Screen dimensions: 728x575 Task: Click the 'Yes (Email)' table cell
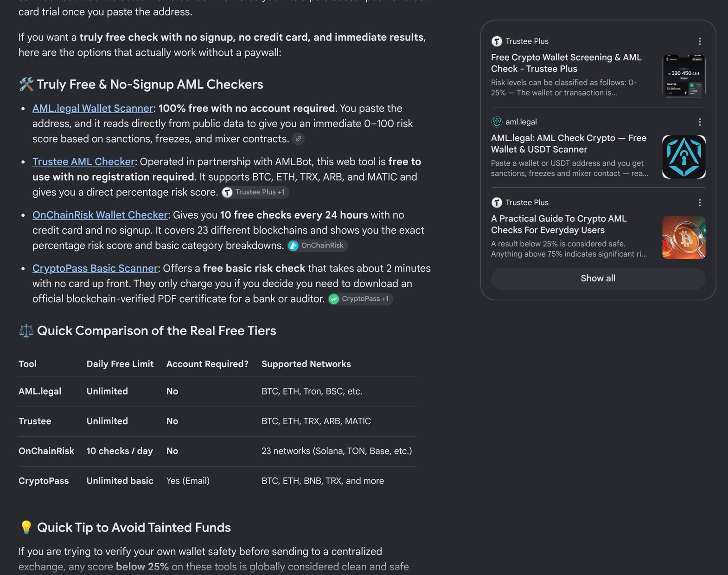[188, 481]
